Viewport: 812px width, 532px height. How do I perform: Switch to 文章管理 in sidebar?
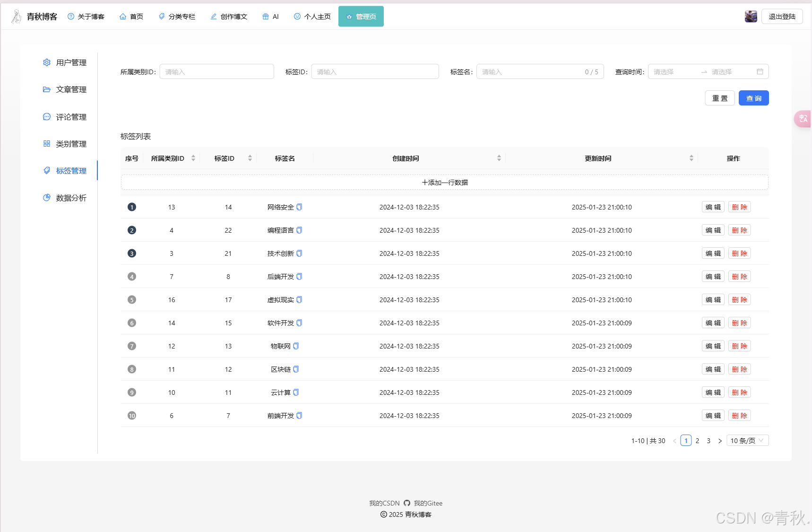tap(71, 90)
